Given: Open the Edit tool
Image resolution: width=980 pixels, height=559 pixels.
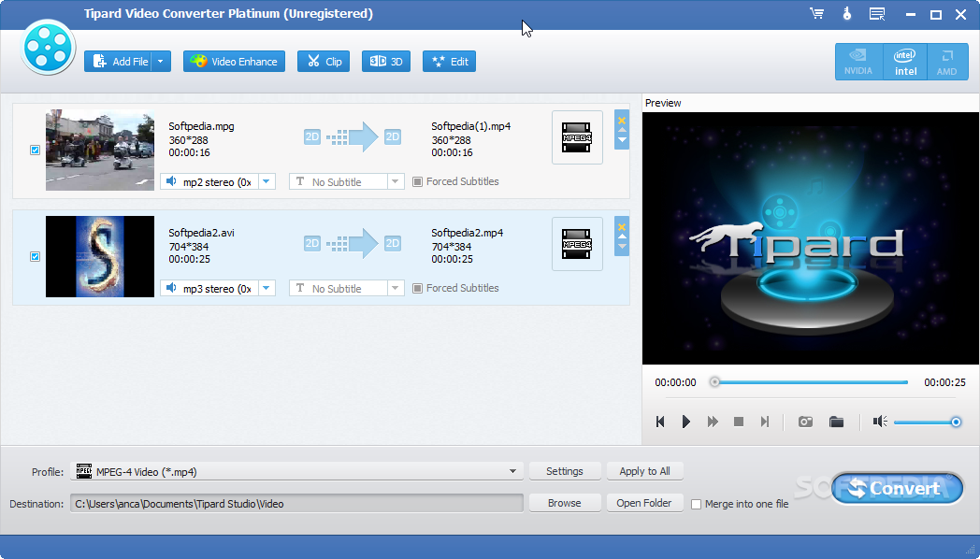Looking at the screenshot, I should point(449,61).
